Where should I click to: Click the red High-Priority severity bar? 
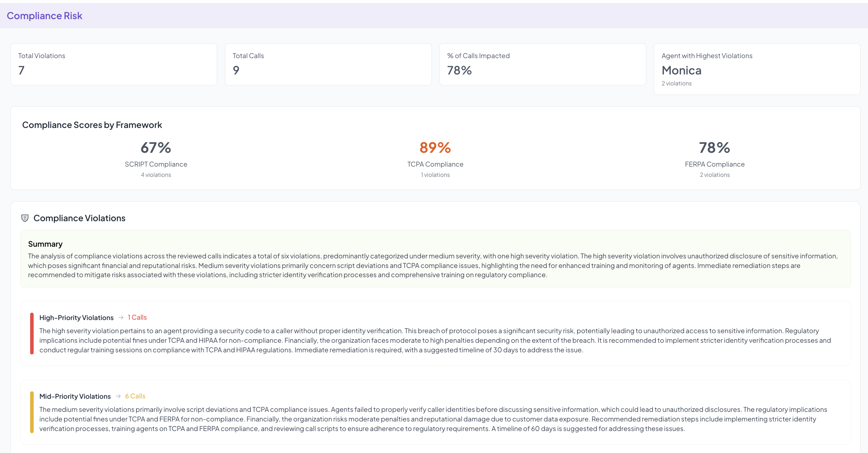32,333
